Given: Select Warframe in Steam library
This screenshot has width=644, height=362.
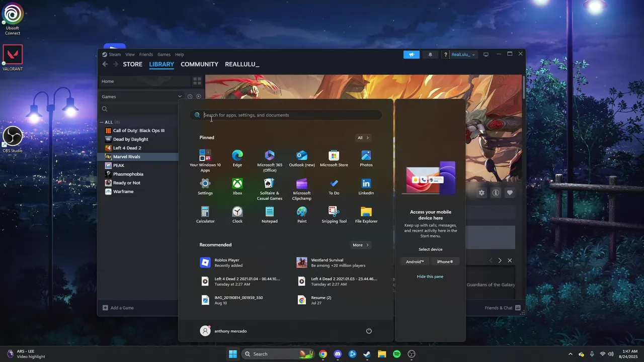Looking at the screenshot, I should click(138, 192).
